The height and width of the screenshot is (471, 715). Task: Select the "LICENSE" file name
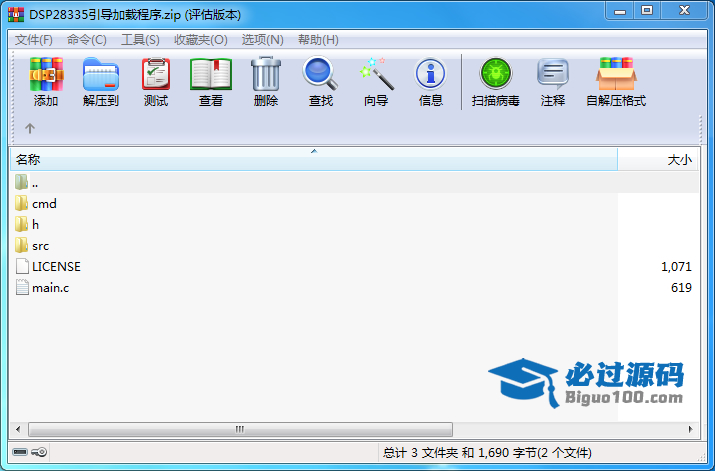click(57, 267)
